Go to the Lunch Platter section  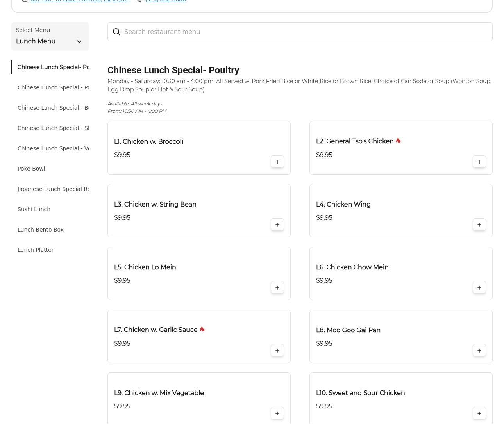coord(36,250)
